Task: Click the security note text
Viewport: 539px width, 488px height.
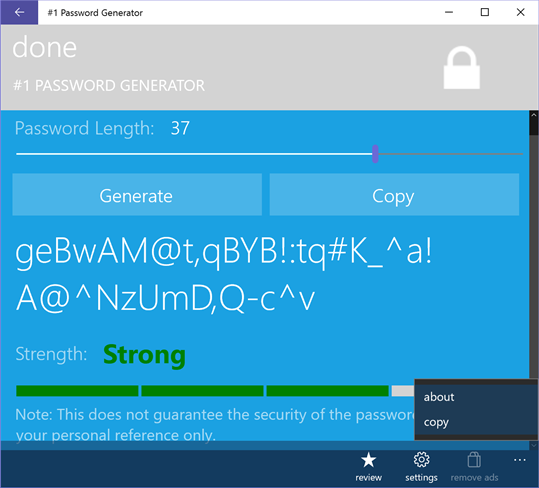Action: point(215,425)
